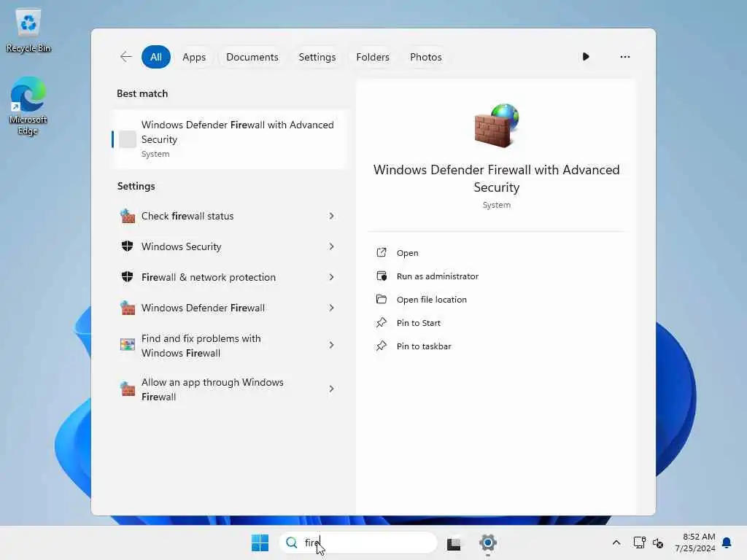Screen dimensions: 747x560
Task: Focus the taskbar search box
Action: click(357, 542)
